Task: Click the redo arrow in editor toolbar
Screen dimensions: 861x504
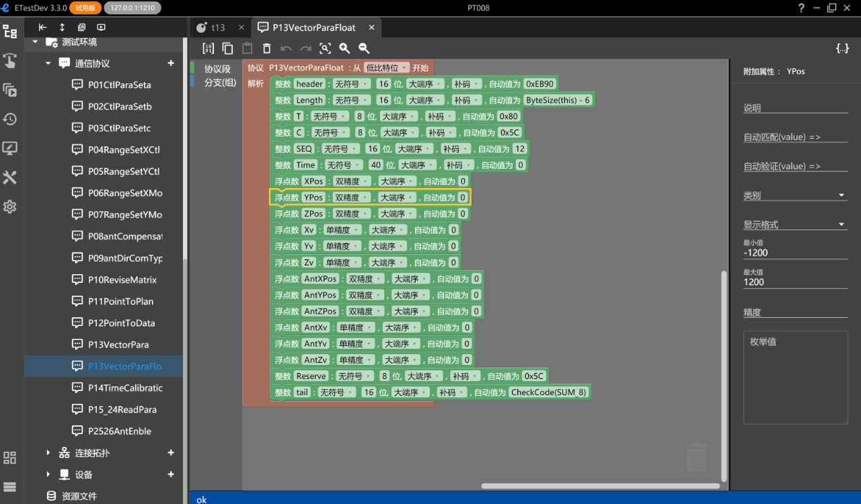Action: [306, 48]
